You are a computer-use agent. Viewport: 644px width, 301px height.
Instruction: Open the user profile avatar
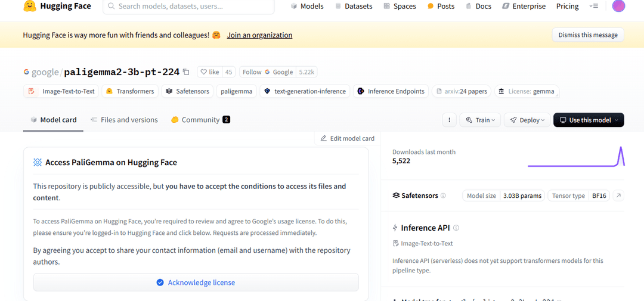click(x=618, y=6)
